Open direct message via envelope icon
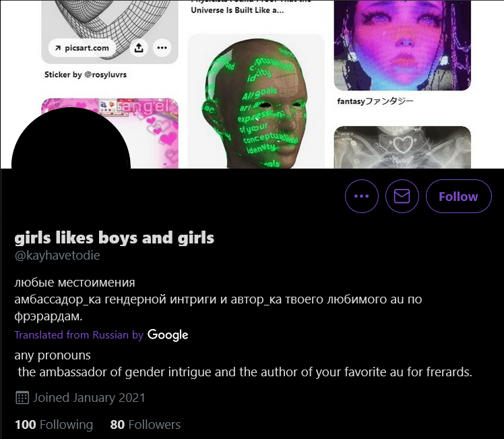The height and width of the screenshot is (439, 504). pos(402,196)
